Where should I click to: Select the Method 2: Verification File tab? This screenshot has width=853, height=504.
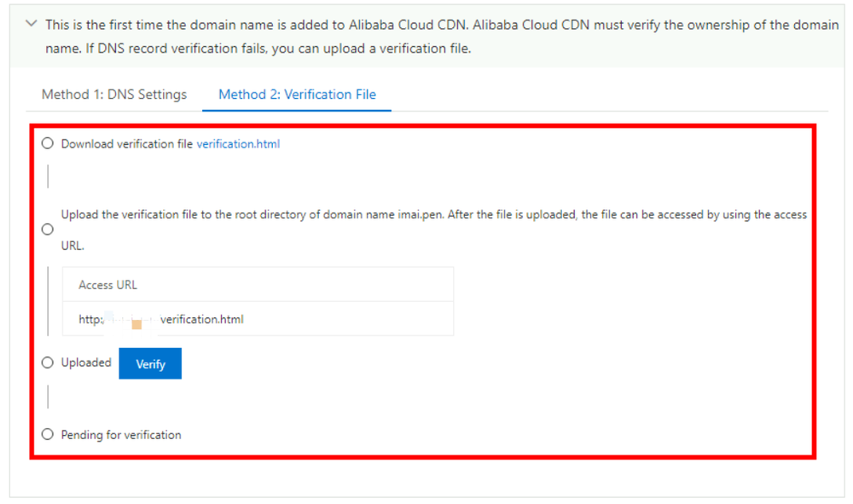click(297, 95)
